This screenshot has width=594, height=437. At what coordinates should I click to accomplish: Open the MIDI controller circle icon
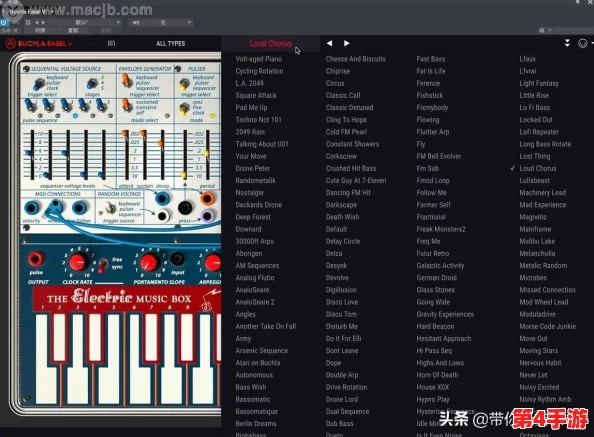tap(583, 43)
